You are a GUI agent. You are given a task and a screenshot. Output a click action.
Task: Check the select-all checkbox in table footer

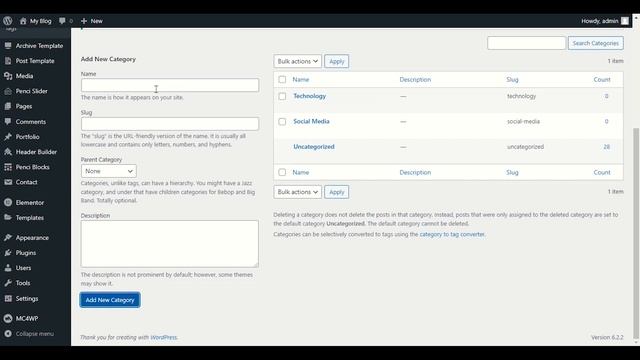pyautogui.click(x=282, y=172)
